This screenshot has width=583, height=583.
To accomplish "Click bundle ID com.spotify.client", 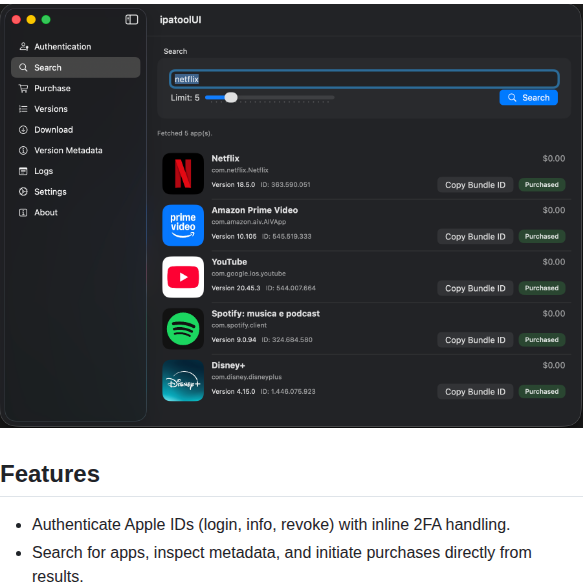I will pyautogui.click(x=239, y=325).
